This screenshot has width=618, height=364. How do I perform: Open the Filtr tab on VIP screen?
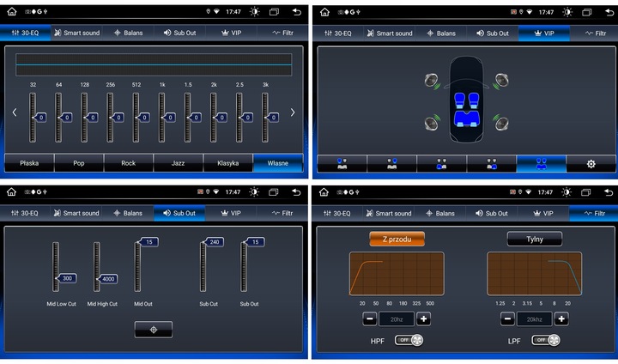tap(596, 33)
